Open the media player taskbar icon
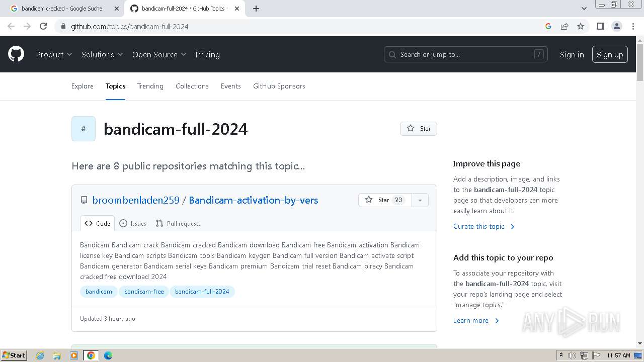The height and width of the screenshot is (362, 644). [x=74, y=355]
